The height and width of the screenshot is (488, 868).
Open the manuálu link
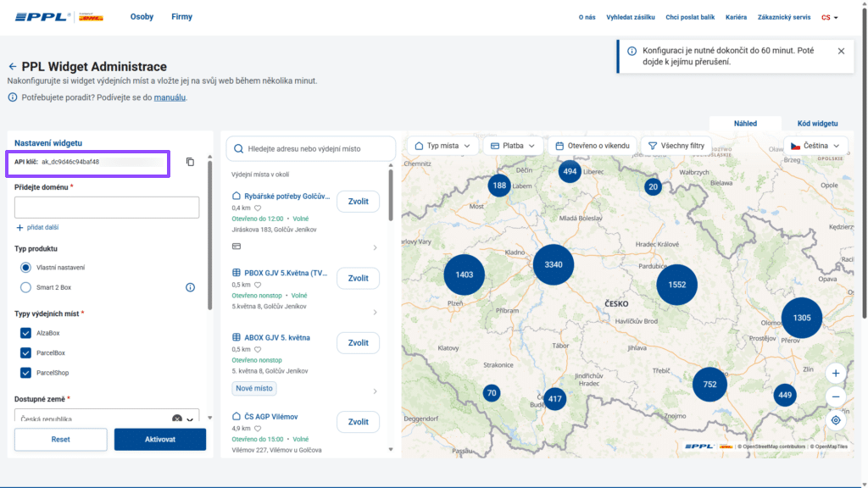click(170, 97)
